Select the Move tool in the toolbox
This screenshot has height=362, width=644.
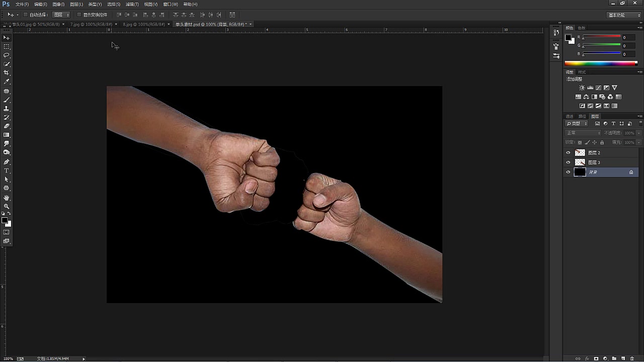(x=7, y=38)
